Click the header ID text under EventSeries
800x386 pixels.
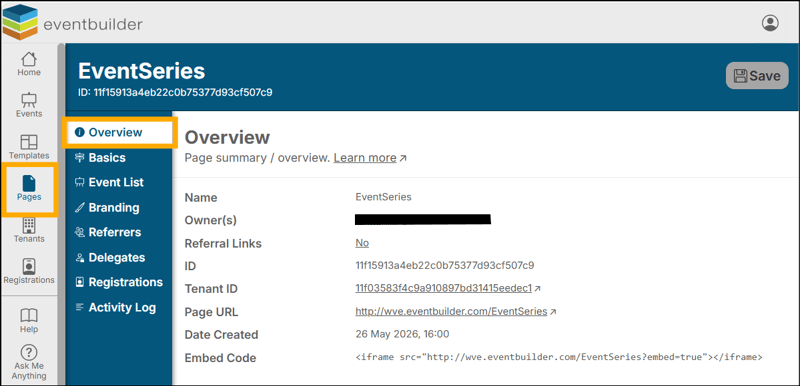click(175, 93)
